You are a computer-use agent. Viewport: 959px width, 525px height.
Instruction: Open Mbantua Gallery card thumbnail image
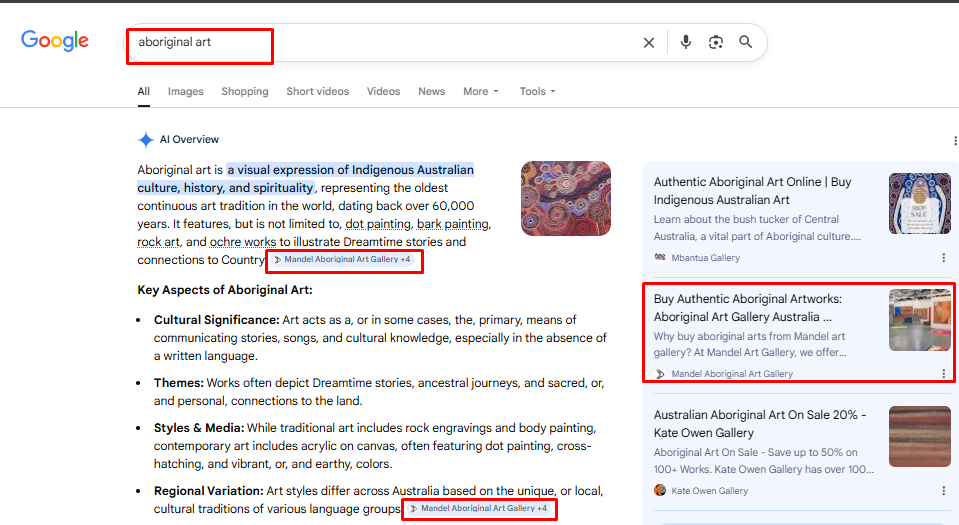919,203
